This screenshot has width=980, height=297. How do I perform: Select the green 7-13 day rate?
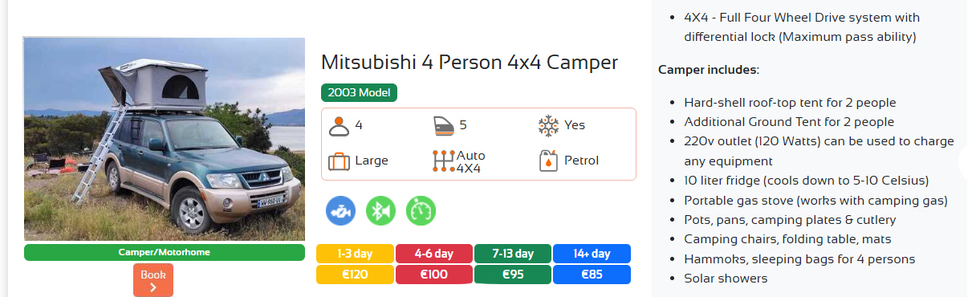[x=513, y=254]
